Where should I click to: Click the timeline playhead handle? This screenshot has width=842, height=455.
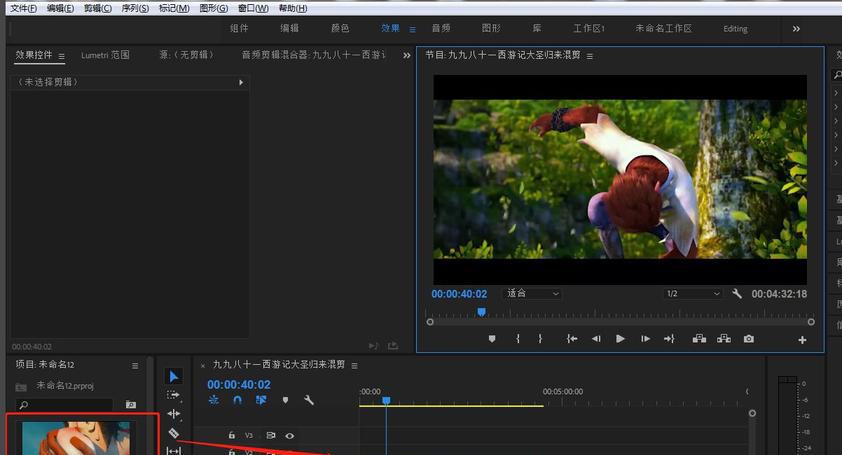[x=386, y=400]
